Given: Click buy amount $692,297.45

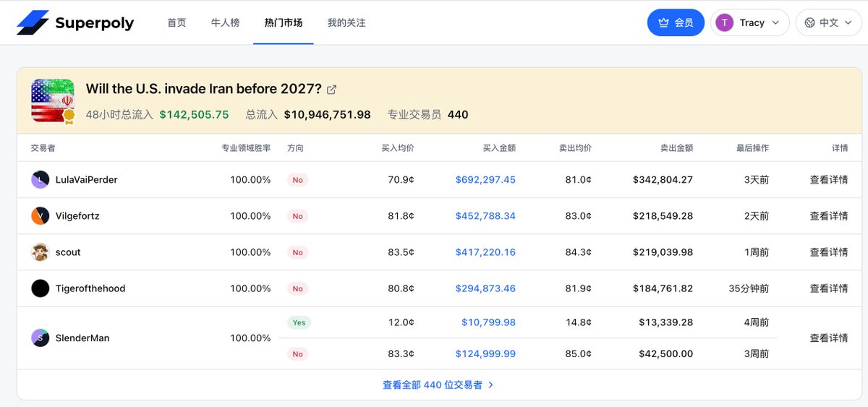Looking at the screenshot, I should pos(485,179).
